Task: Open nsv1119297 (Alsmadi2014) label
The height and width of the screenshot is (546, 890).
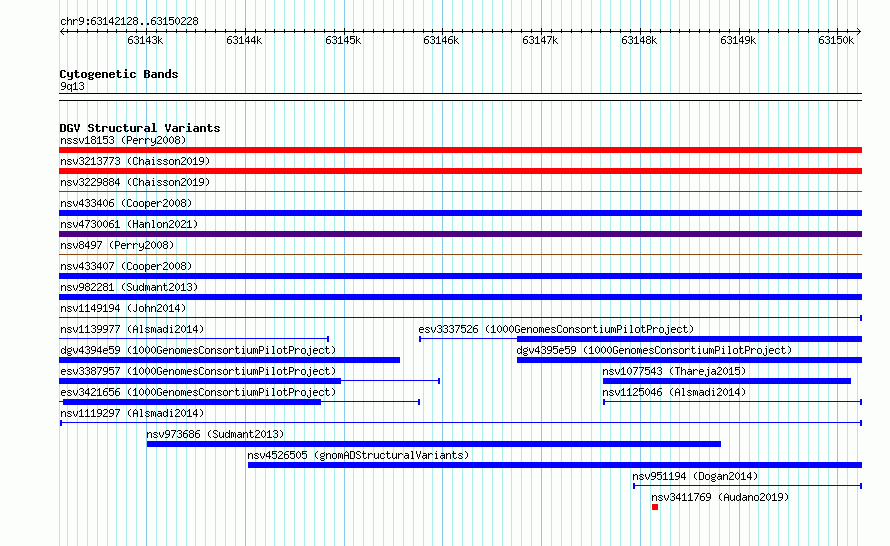Action: [x=132, y=413]
